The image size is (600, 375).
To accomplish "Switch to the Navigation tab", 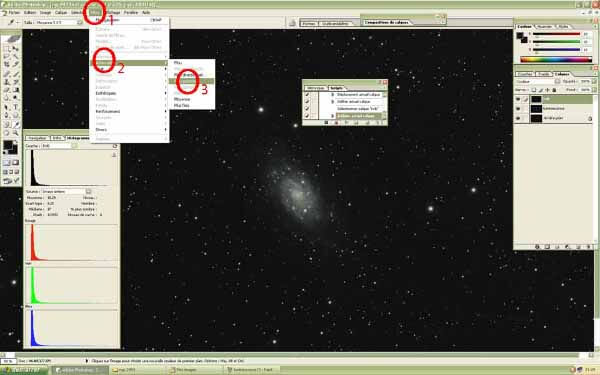I will (37, 138).
